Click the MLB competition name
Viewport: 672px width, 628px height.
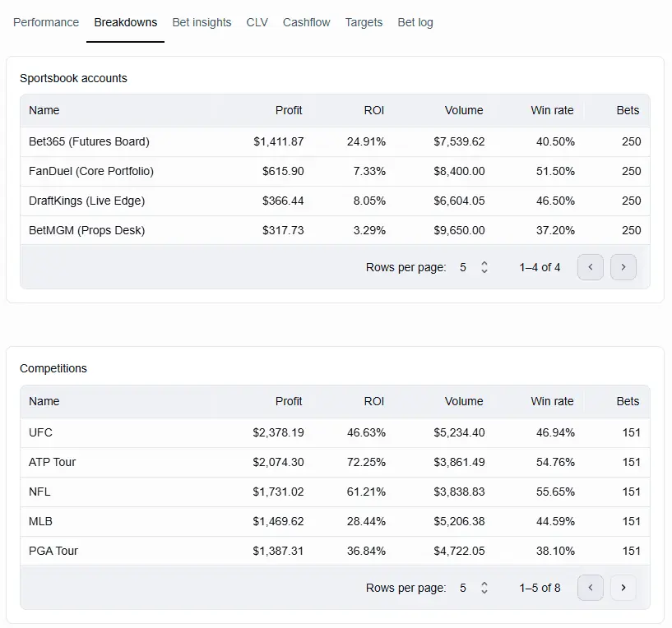pos(40,521)
